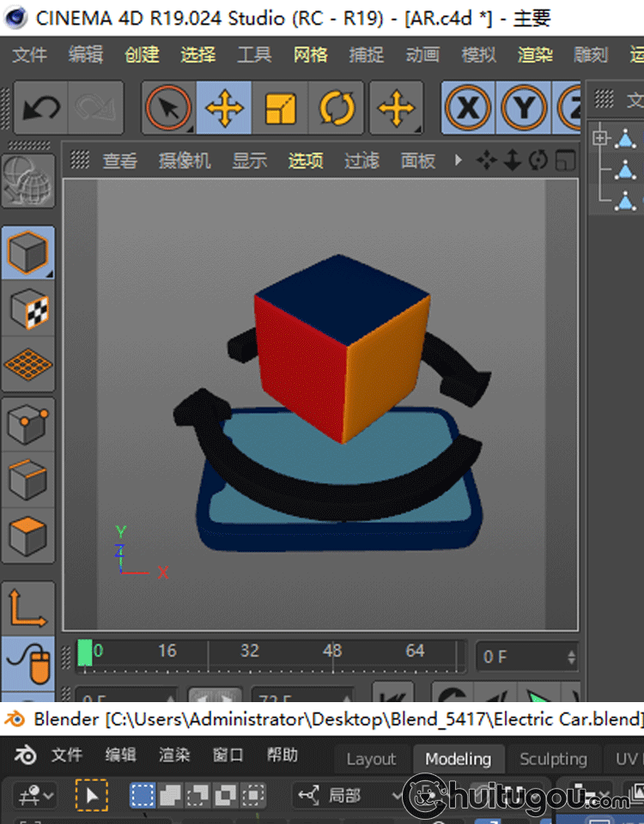Viewport: 644px width, 824px height.
Task: Click viewport orbit camera icon
Action: (x=538, y=161)
